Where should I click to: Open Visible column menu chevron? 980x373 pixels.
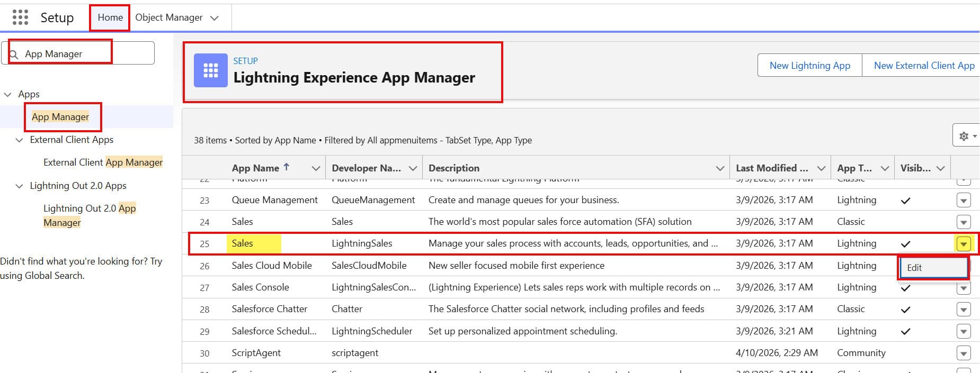coord(940,168)
